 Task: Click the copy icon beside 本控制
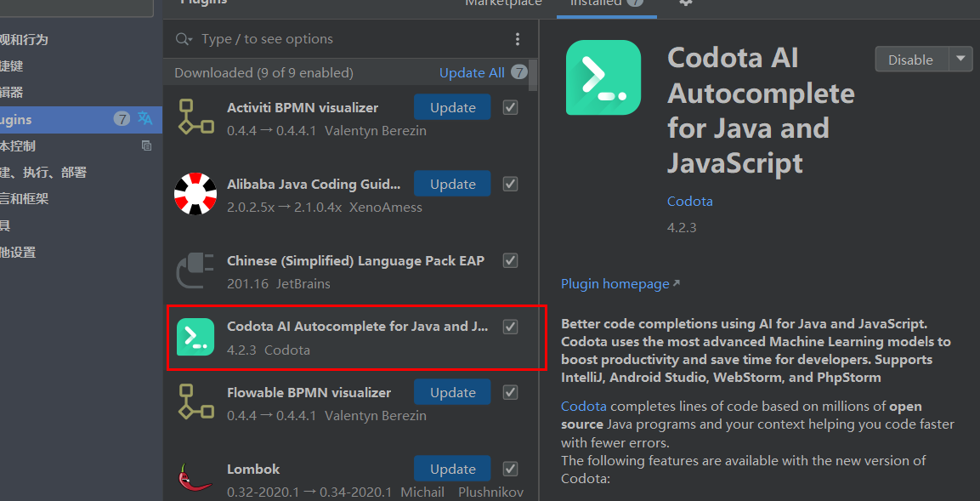(x=146, y=145)
